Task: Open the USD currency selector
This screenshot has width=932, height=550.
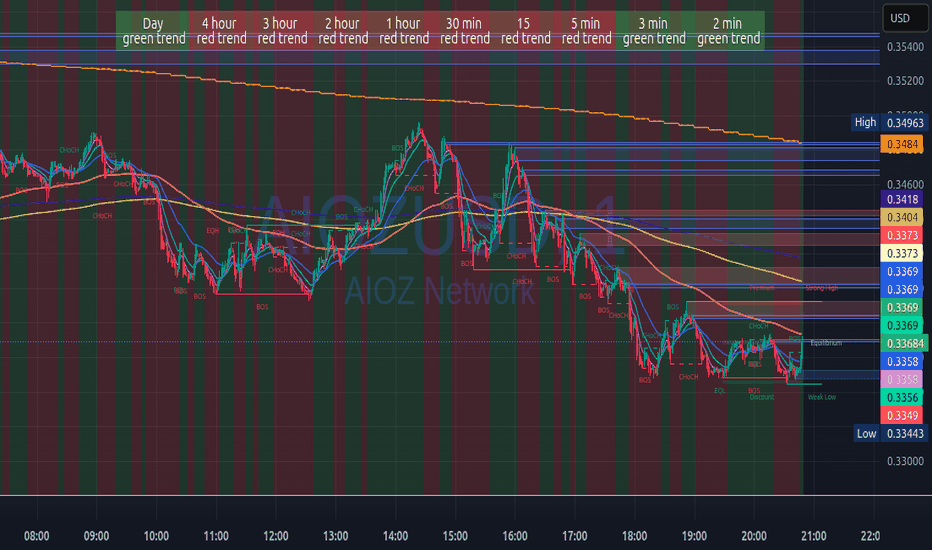Action: point(905,18)
